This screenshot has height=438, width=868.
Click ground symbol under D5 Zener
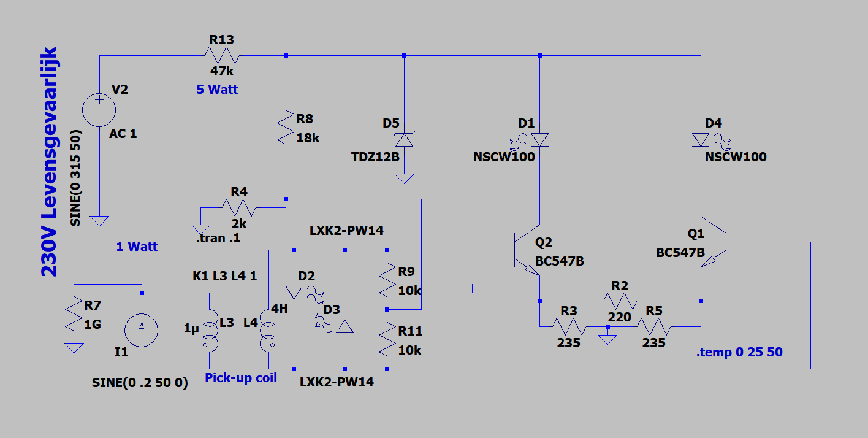[404, 179]
